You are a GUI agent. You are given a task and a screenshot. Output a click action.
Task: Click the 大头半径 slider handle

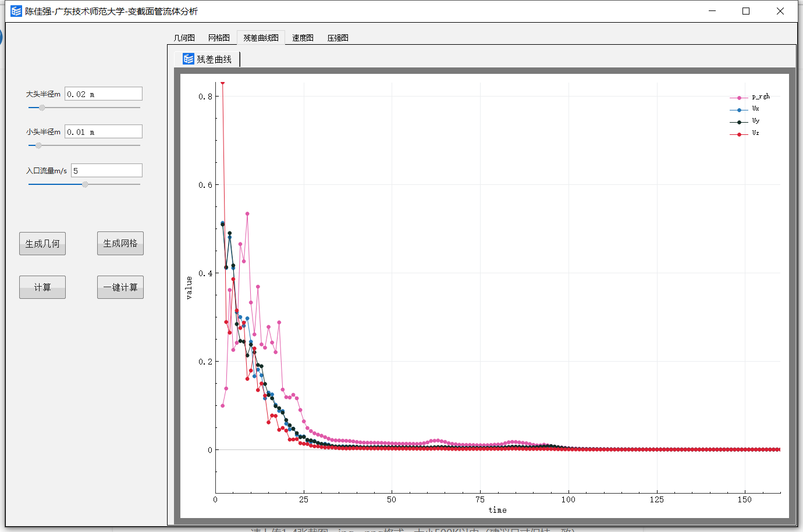[42, 108]
